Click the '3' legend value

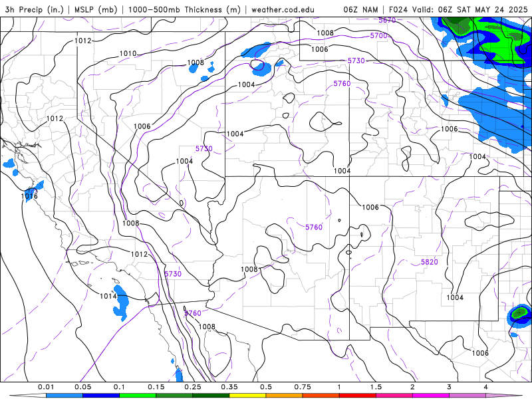(x=450, y=387)
